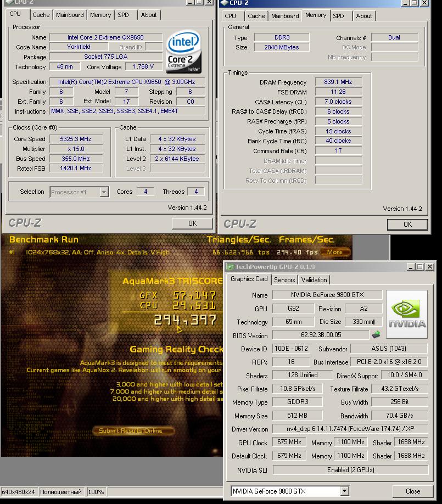Click the NVIDIA logo in GPU-Z
442x504 pixels.
(407, 315)
